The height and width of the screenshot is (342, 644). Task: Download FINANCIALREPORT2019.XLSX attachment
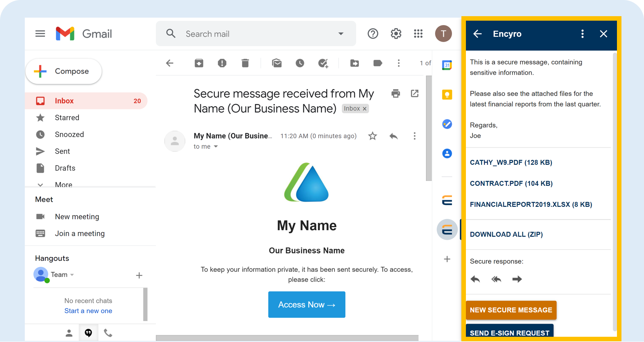tap(531, 205)
